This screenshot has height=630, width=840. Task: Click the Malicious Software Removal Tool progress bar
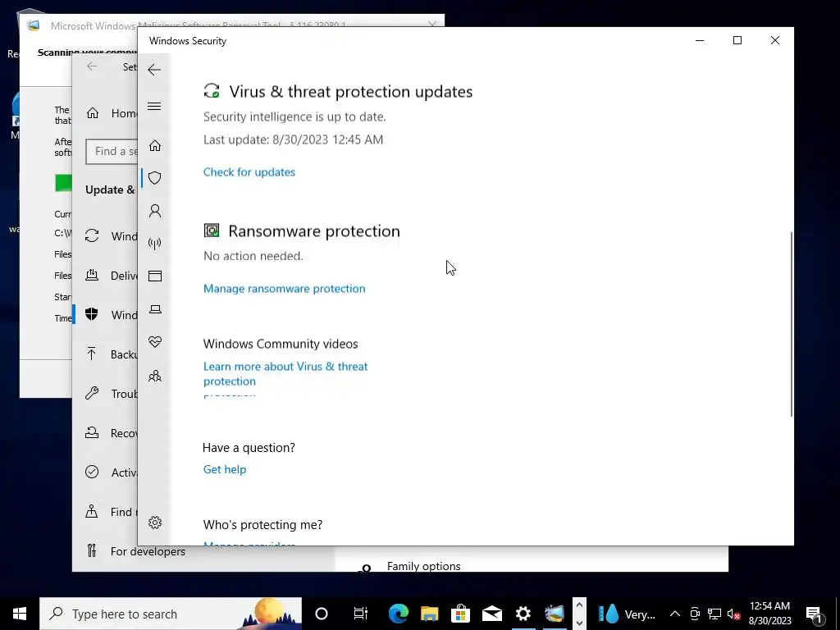pyautogui.click(x=63, y=183)
